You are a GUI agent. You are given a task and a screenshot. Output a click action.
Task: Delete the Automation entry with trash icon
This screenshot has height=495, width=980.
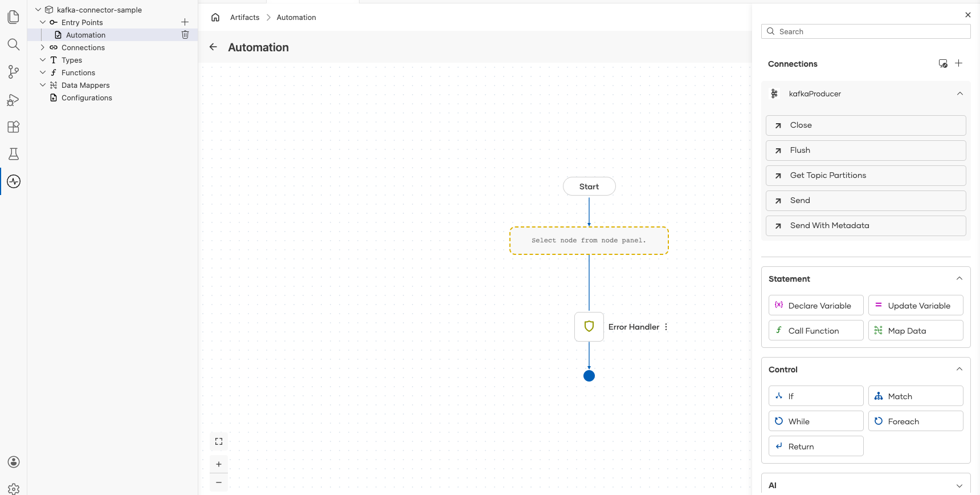click(185, 35)
